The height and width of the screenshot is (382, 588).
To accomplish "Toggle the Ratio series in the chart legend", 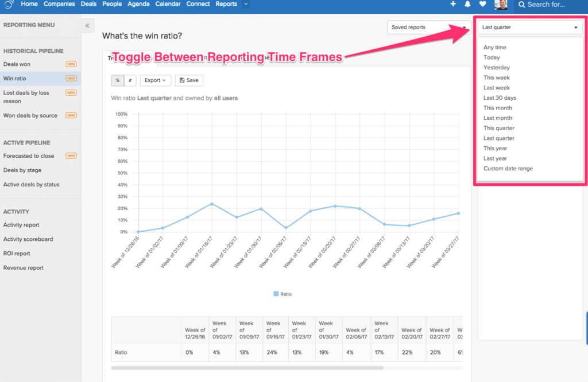I will [x=283, y=293].
